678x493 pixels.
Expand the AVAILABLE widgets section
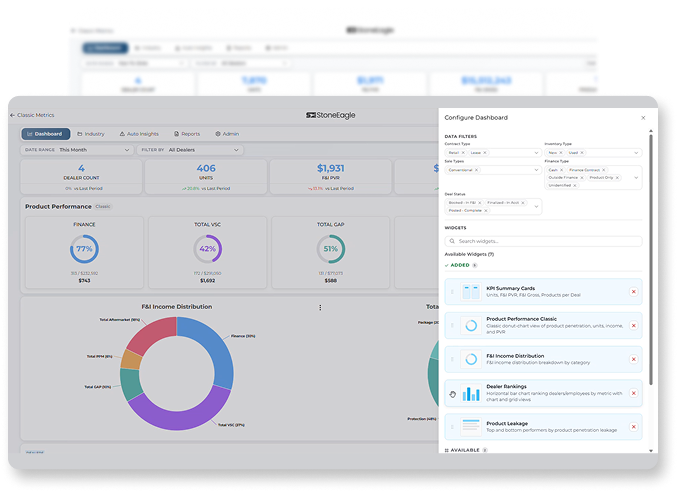point(466,450)
